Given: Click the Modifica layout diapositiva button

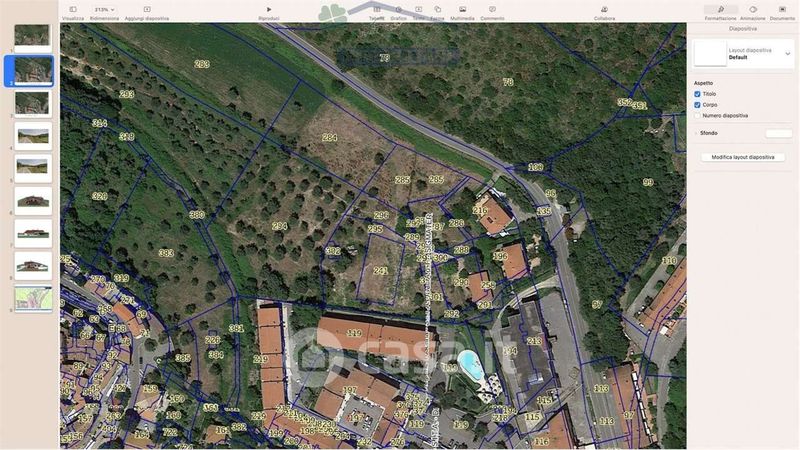Looking at the screenshot, I should point(742,158).
